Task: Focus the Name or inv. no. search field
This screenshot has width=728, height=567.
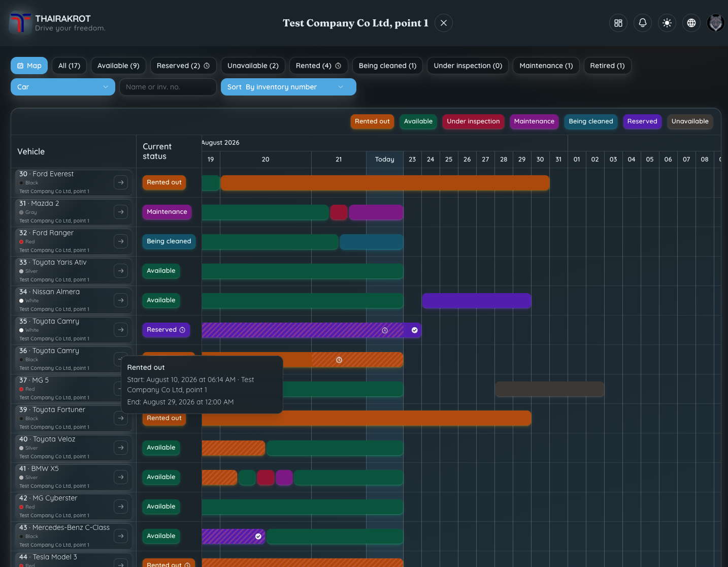Action: click(168, 87)
